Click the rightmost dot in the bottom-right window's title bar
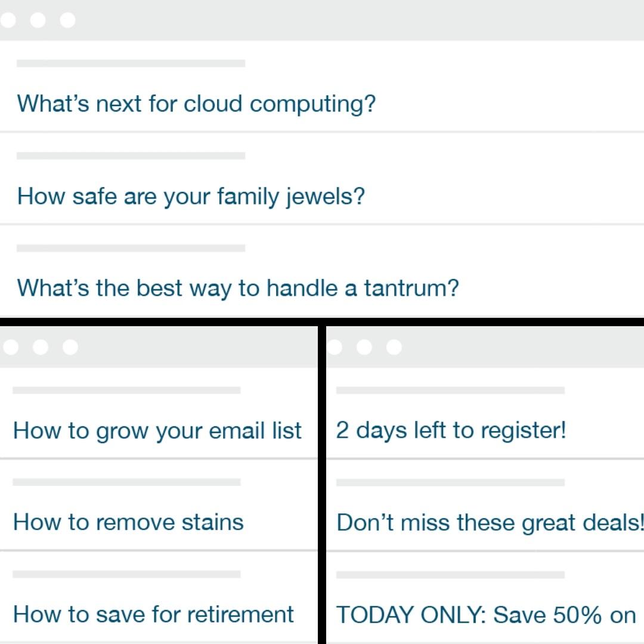Screen dimensions: 644x644 [x=394, y=347]
